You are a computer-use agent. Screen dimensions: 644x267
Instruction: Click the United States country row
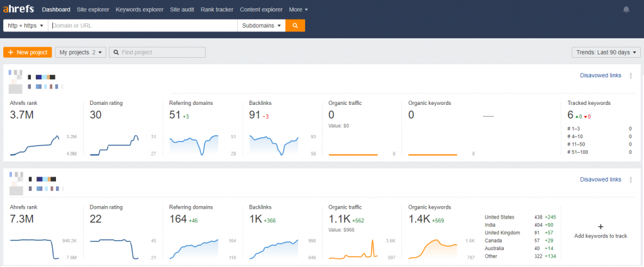click(520, 217)
